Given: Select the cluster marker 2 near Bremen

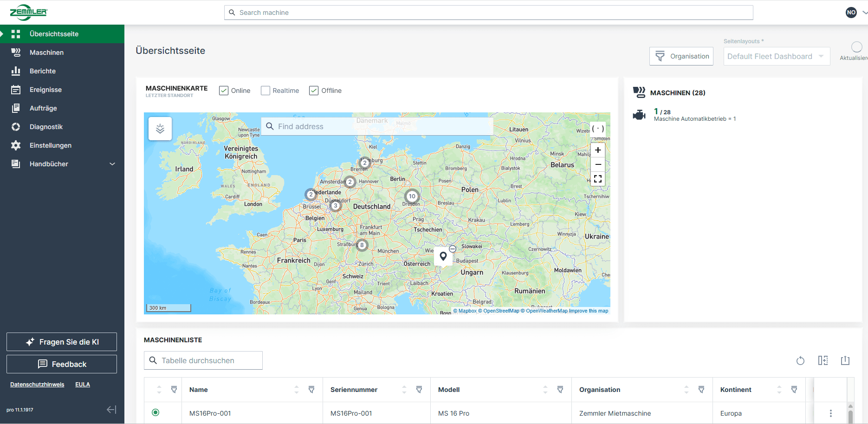Looking at the screenshot, I should [365, 163].
